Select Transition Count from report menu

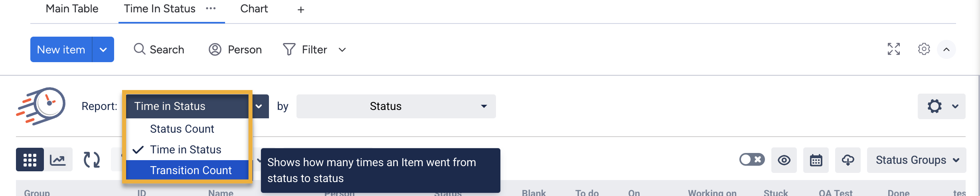tap(191, 171)
